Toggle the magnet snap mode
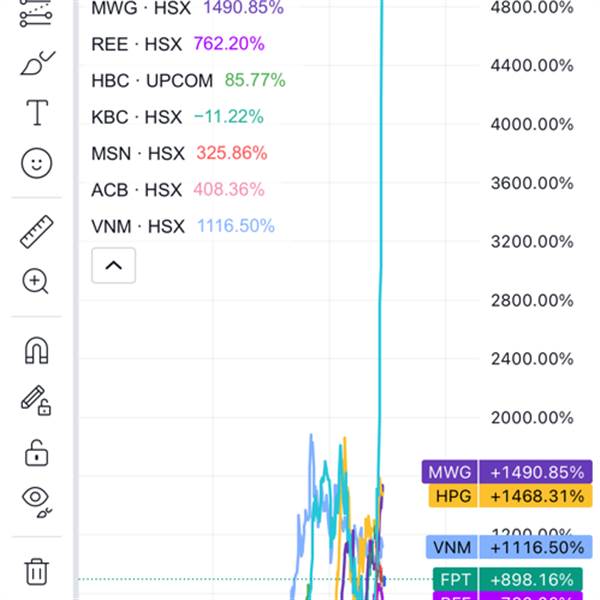600x600 pixels. point(37,351)
